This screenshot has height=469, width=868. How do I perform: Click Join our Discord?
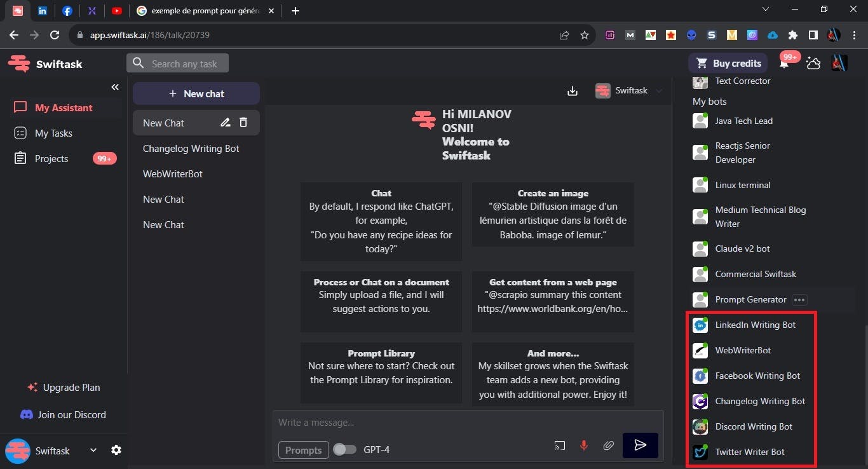click(x=64, y=414)
